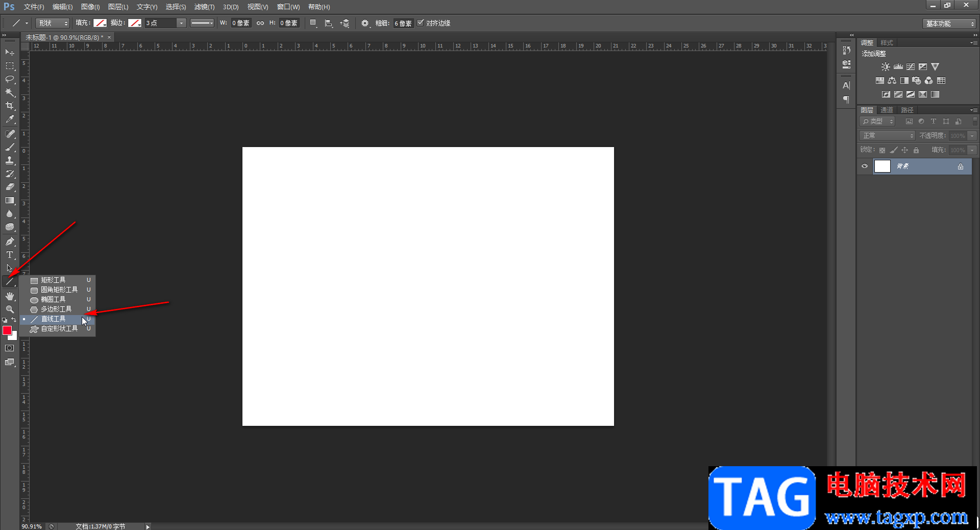Choose 自定形状工具 from the flyout
Viewport: 980px width, 530px height.
point(58,329)
